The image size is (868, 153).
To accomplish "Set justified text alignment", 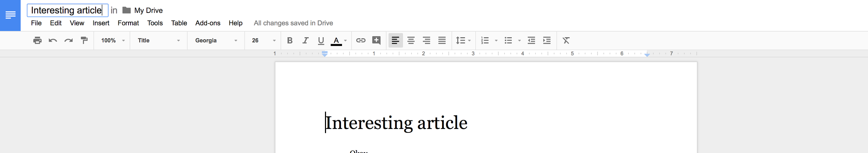I will (x=442, y=40).
